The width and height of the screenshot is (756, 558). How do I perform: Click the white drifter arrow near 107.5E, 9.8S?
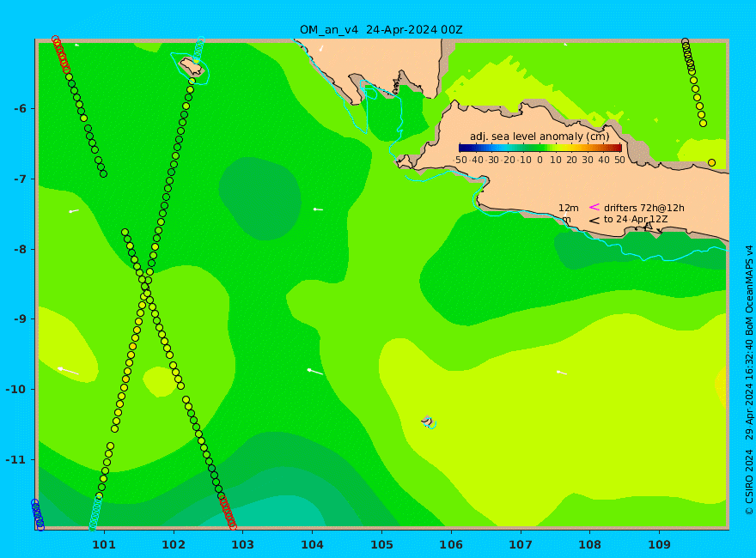click(562, 373)
